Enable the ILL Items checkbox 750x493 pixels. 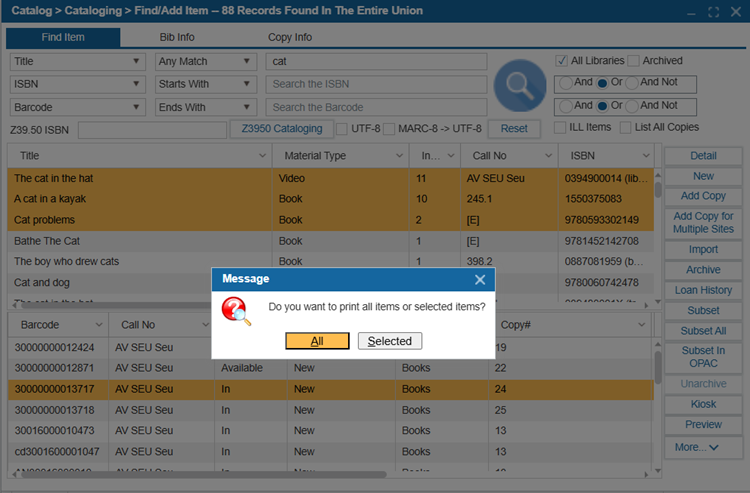pos(559,127)
